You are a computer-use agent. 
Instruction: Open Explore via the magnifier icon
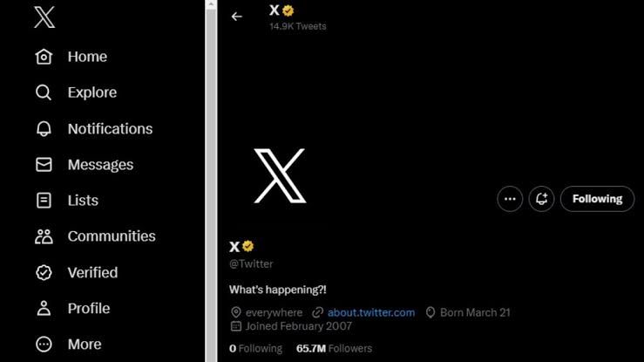coord(44,92)
